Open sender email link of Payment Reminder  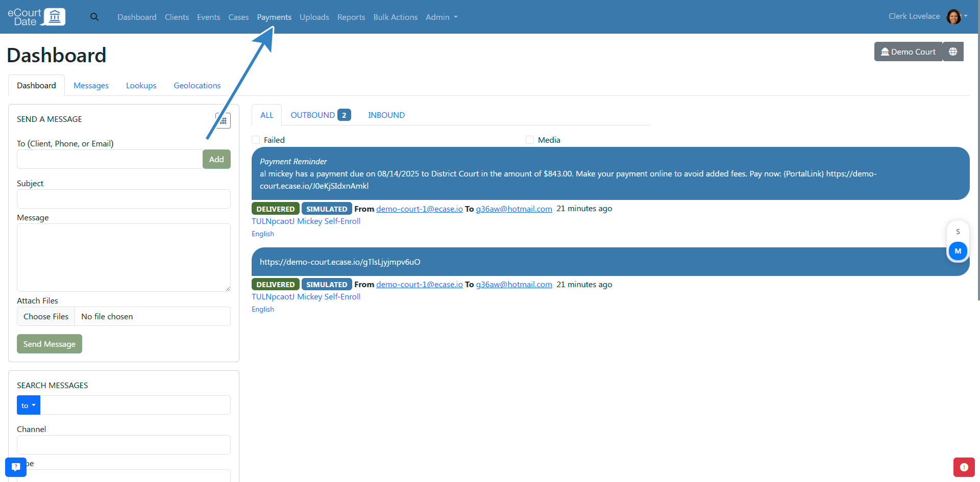coord(420,209)
